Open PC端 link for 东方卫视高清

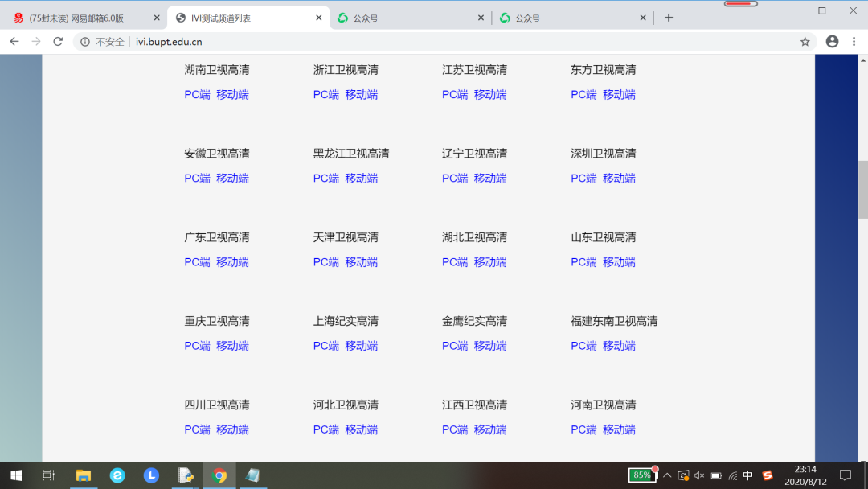[583, 95]
